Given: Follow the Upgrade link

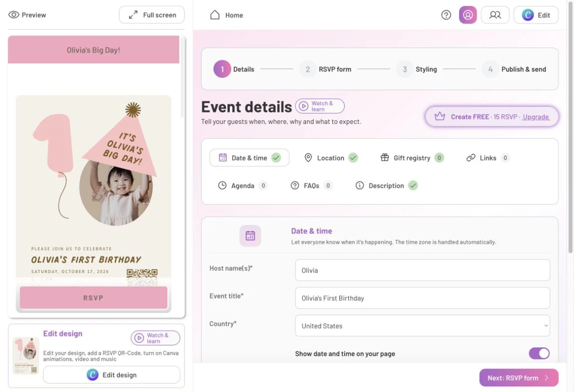Looking at the screenshot, I should tap(535, 117).
